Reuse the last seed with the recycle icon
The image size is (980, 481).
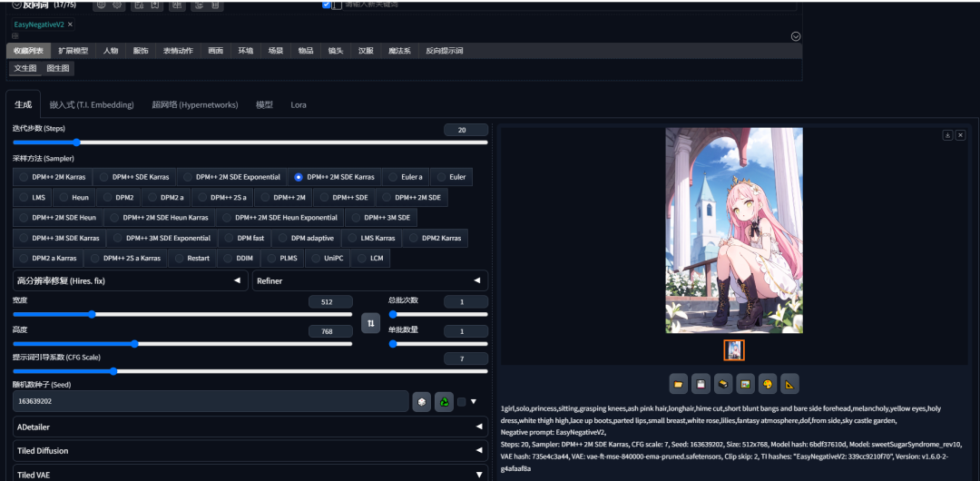click(444, 401)
